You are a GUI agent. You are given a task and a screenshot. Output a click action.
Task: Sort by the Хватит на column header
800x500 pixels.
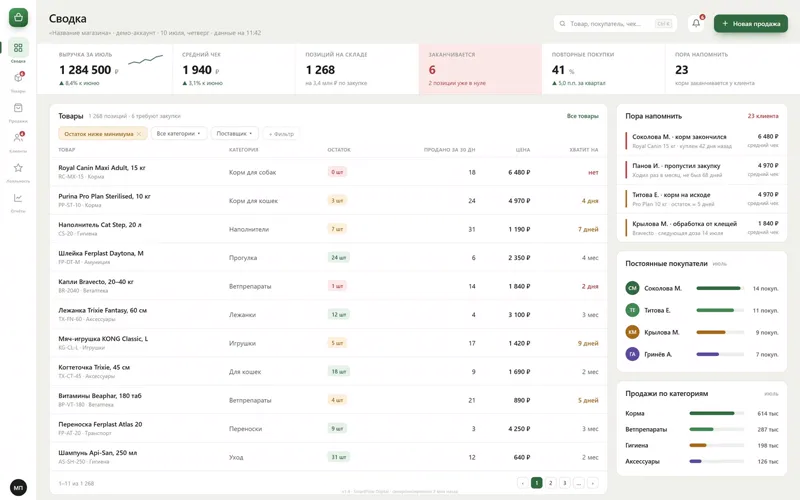point(584,150)
